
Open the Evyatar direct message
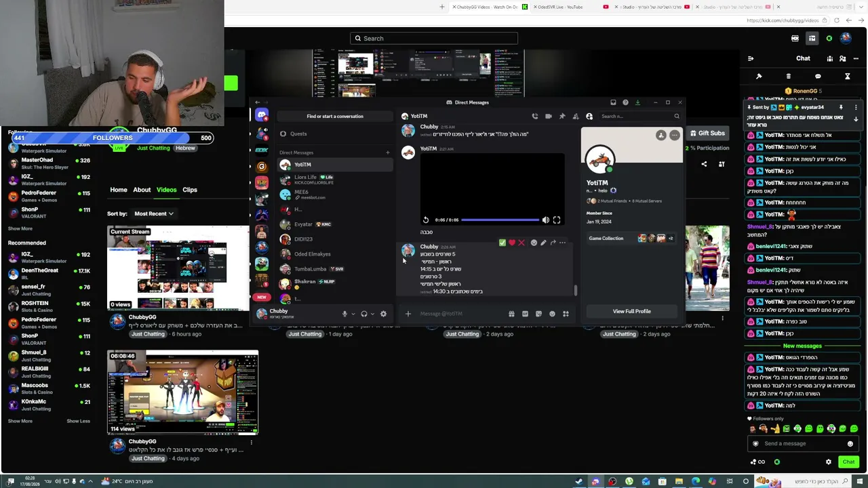pyautogui.click(x=334, y=224)
